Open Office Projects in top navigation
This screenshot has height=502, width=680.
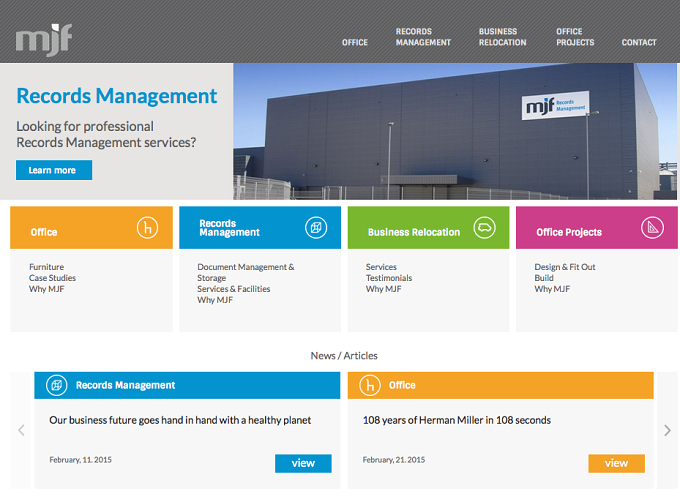point(575,37)
